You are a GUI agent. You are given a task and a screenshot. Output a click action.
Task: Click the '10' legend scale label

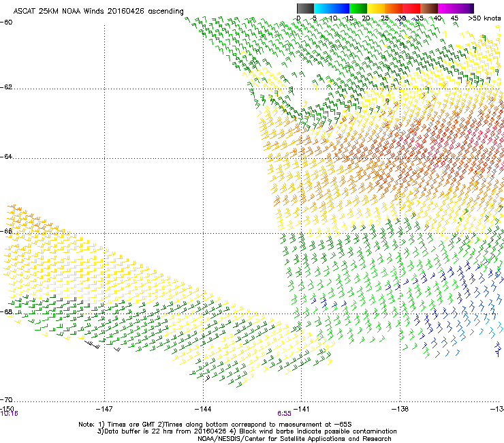333,18
